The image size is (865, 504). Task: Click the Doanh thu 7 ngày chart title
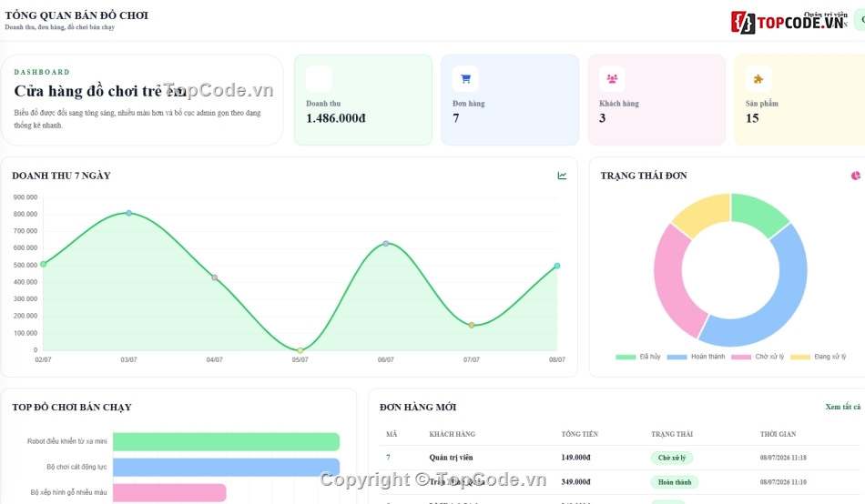(61, 176)
